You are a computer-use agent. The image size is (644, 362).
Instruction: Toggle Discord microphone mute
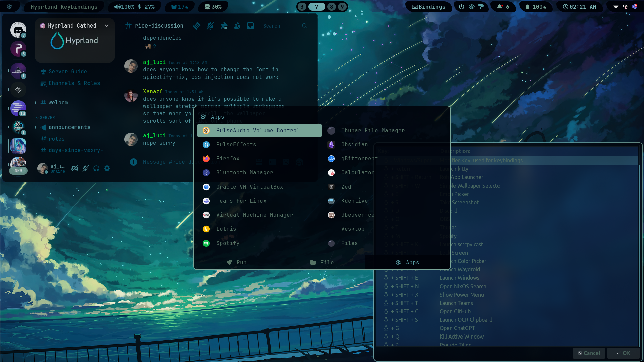click(85, 168)
